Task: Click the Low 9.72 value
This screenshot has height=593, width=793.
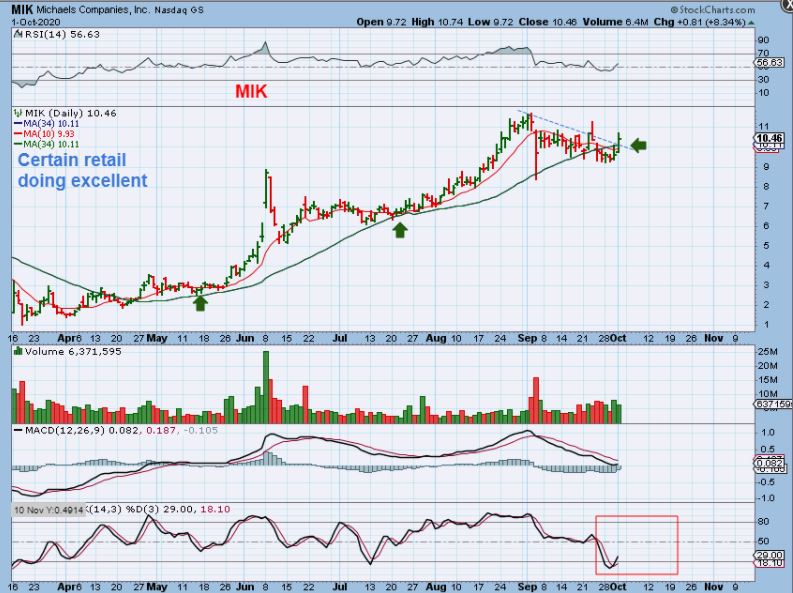Action: point(491,22)
